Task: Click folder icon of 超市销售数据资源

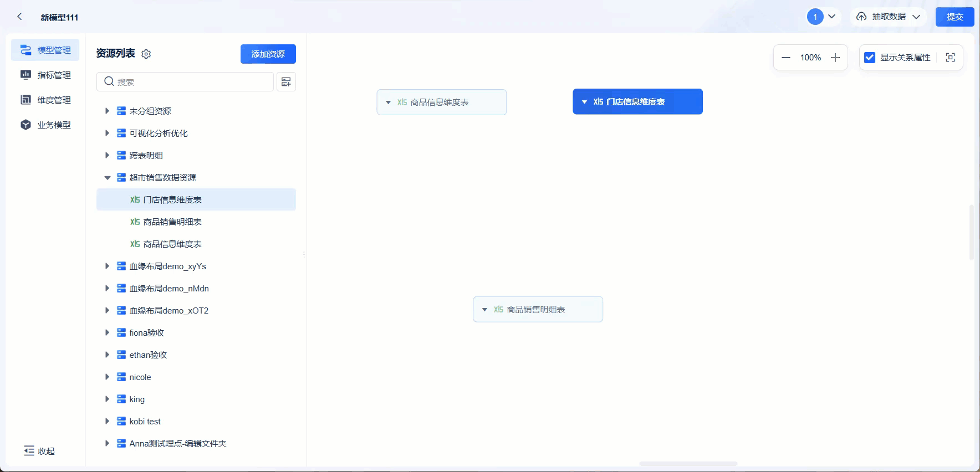Action: [121, 177]
